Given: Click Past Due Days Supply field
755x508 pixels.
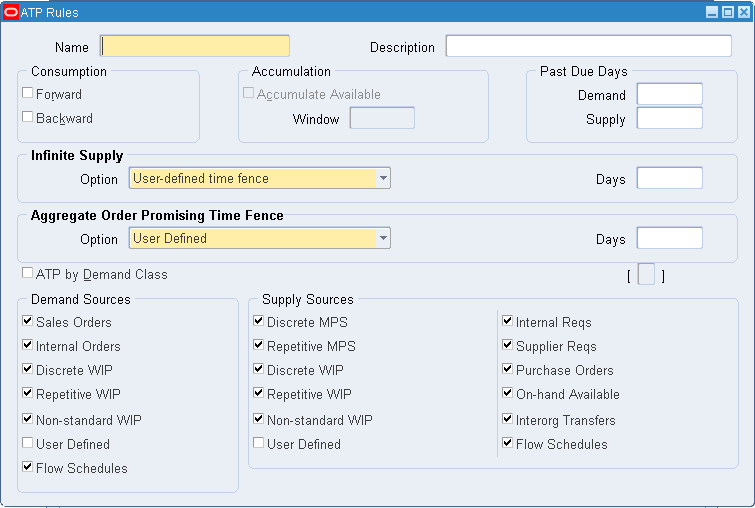Looking at the screenshot, I should [669, 118].
